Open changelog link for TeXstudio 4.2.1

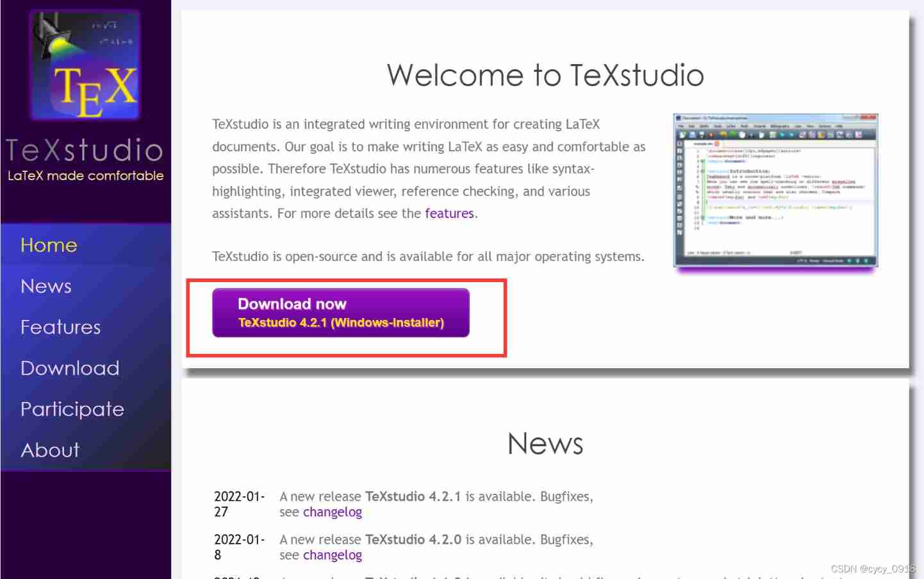tap(333, 512)
